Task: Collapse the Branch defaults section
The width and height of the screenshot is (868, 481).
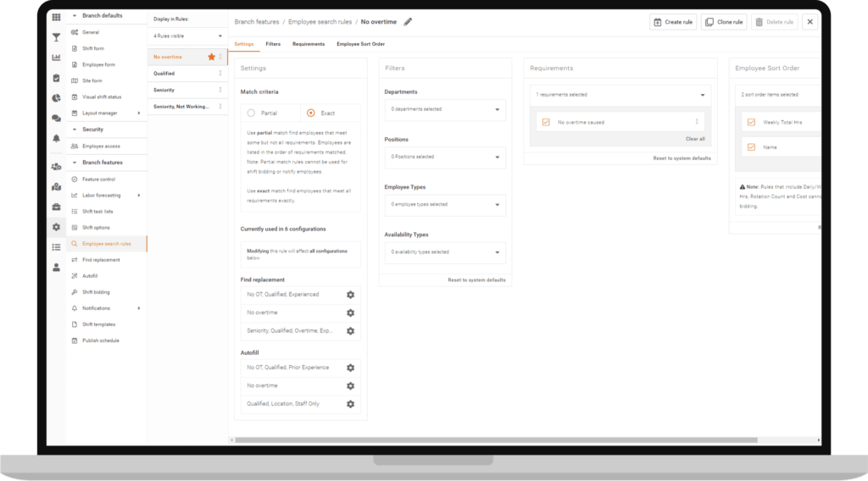Action: pos(75,16)
